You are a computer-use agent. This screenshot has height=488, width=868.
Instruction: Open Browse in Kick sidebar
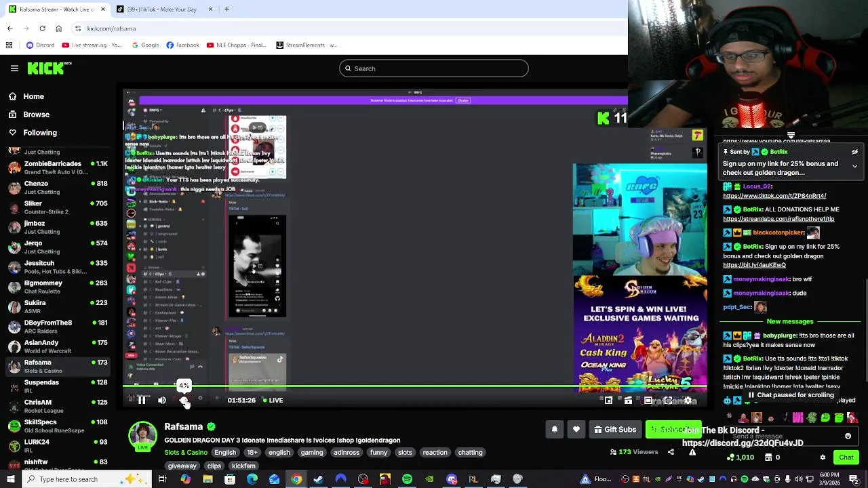[36, 115]
